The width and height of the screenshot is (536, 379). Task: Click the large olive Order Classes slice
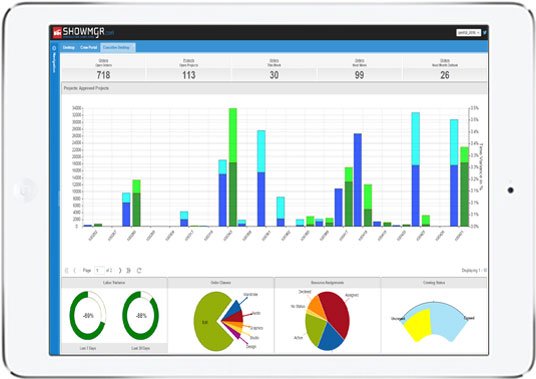coord(208,322)
